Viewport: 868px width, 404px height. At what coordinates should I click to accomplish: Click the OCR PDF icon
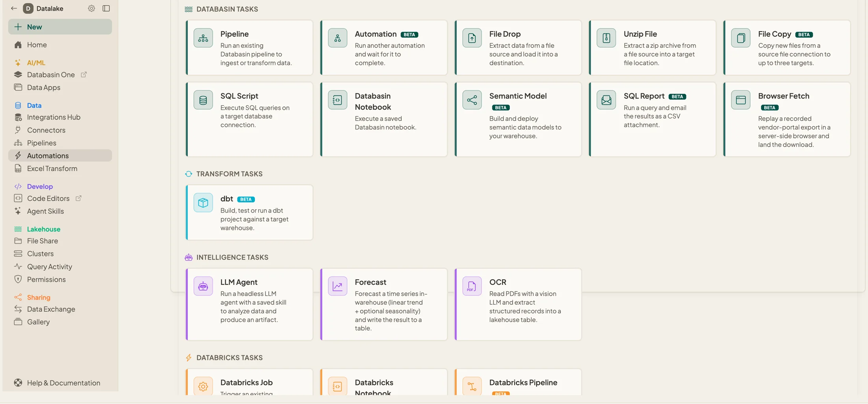click(472, 286)
